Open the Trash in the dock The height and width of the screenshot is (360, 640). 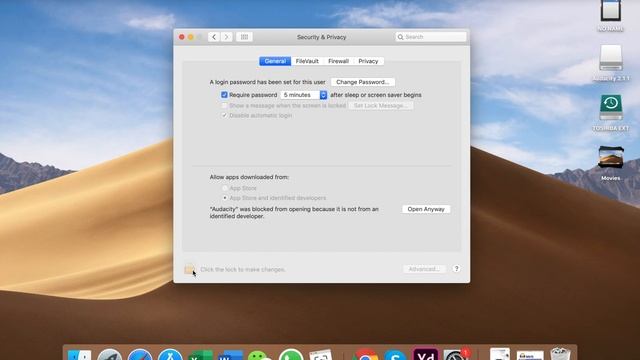(x=560, y=354)
